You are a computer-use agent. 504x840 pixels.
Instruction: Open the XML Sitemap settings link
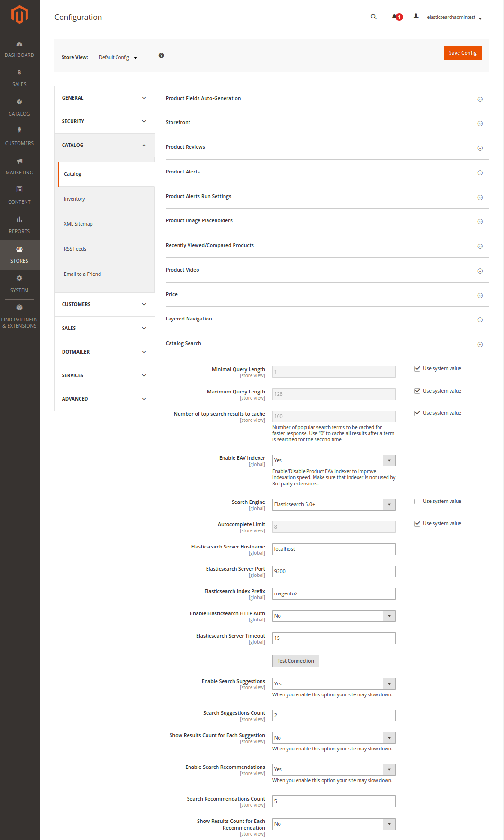78,224
